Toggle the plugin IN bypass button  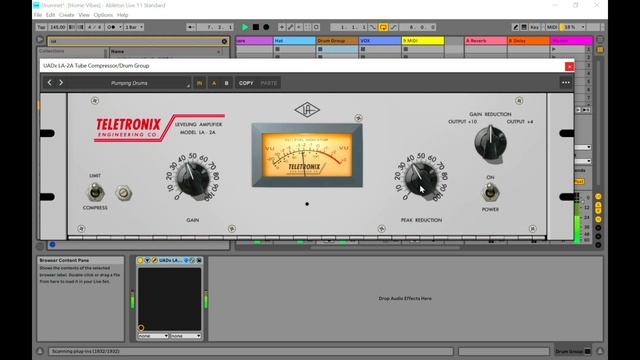point(199,83)
